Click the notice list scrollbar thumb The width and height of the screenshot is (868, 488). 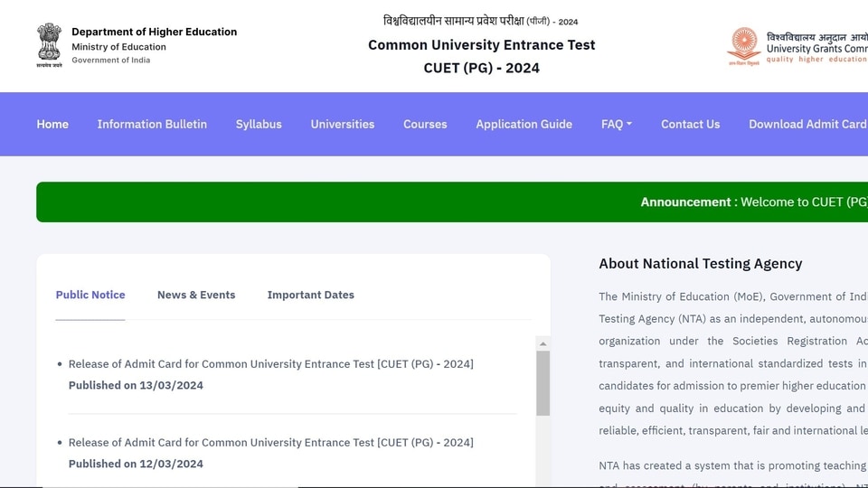click(543, 383)
